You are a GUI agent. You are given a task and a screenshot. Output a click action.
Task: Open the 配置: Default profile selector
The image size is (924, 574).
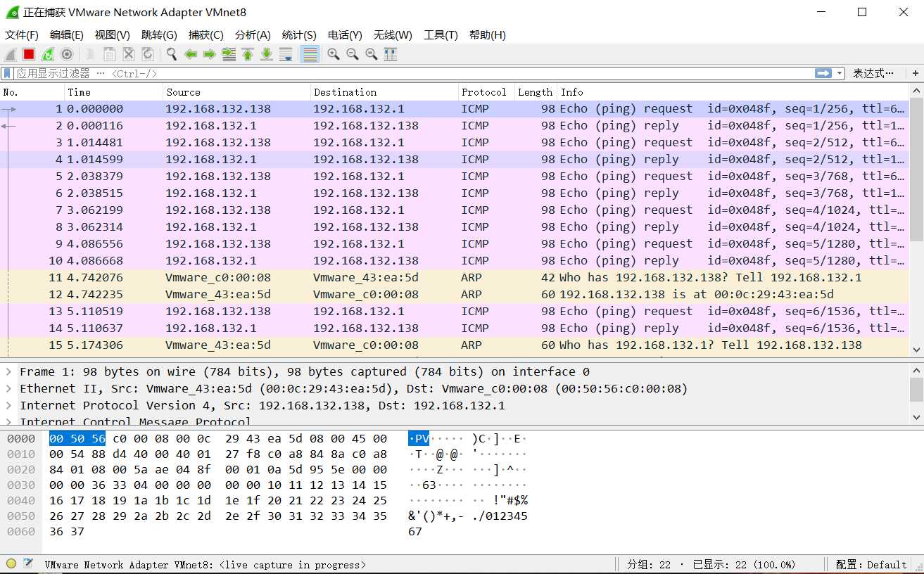[x=871, y=564]
